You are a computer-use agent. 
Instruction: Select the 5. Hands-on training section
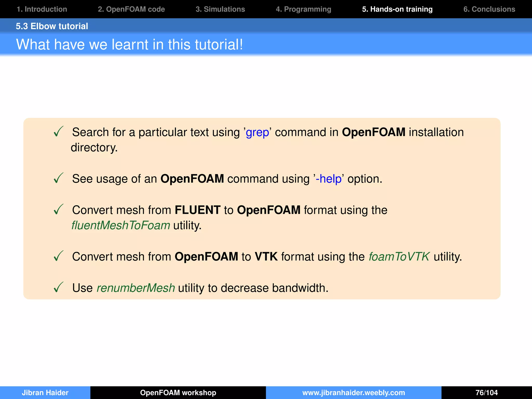tap(397, 9)
